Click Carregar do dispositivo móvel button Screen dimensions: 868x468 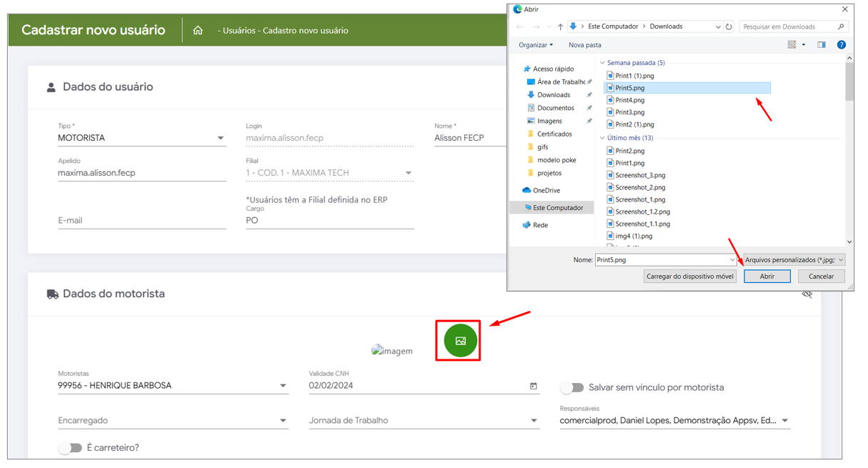[689, 277]
